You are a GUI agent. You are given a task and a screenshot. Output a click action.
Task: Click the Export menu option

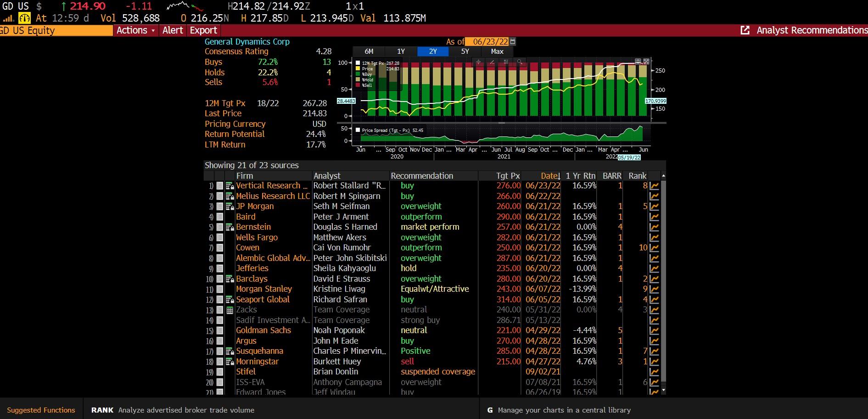(x=203, y=30)
